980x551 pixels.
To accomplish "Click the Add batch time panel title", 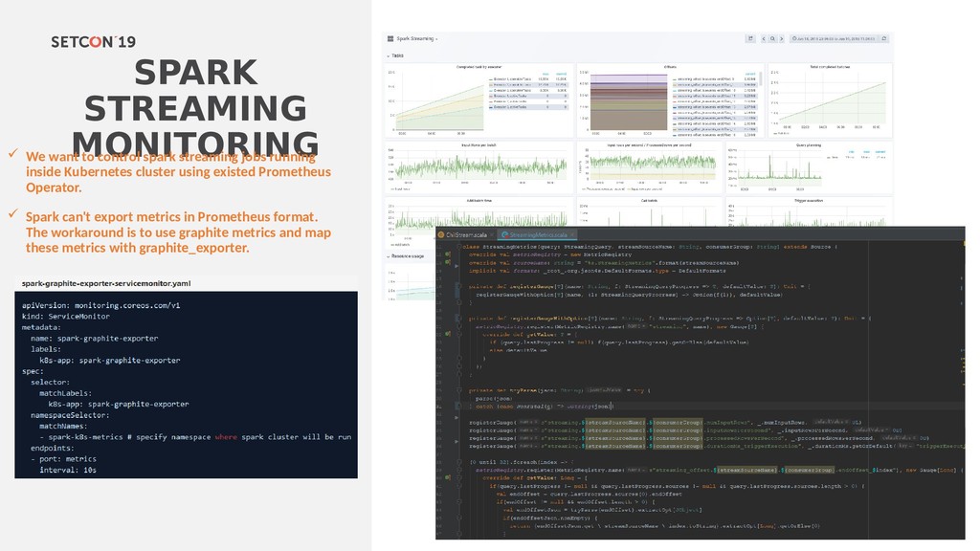I will [x=479, y=201].
